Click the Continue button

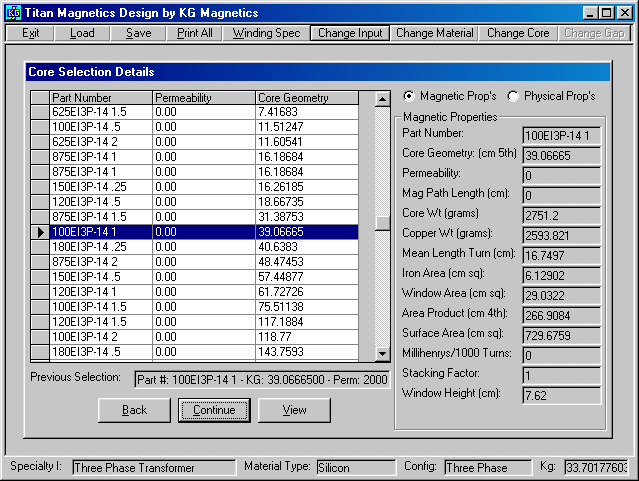pos(214,410)
